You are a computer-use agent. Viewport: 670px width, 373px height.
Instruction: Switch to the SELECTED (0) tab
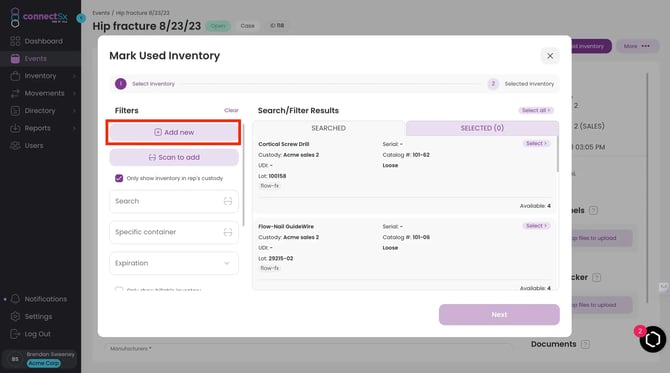coord(482,128)
